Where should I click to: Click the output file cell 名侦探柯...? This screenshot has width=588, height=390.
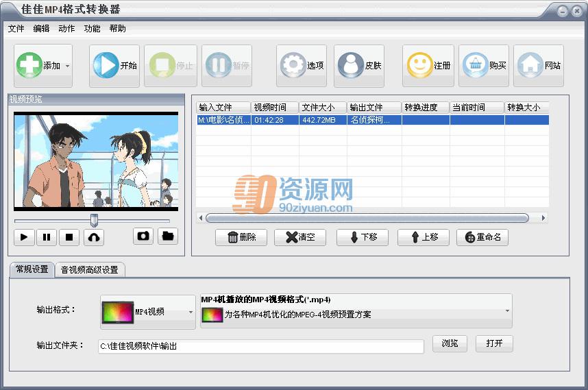click(x=374, y=120)
